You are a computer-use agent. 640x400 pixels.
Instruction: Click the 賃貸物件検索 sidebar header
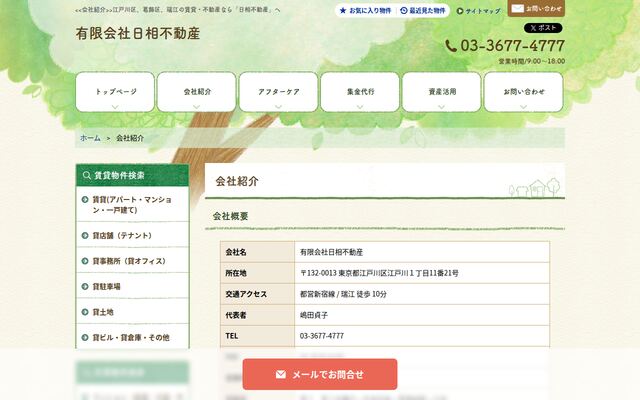[x=133, y=175]
